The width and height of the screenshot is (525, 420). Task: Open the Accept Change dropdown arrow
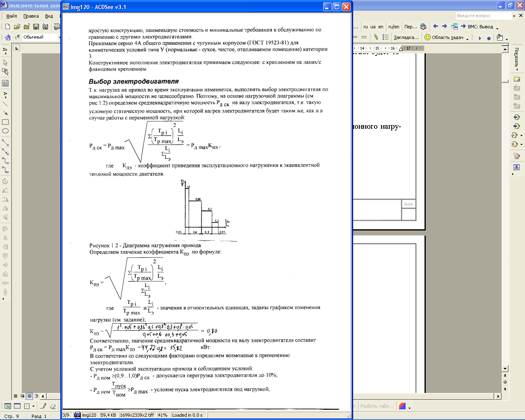click(521, 135)
